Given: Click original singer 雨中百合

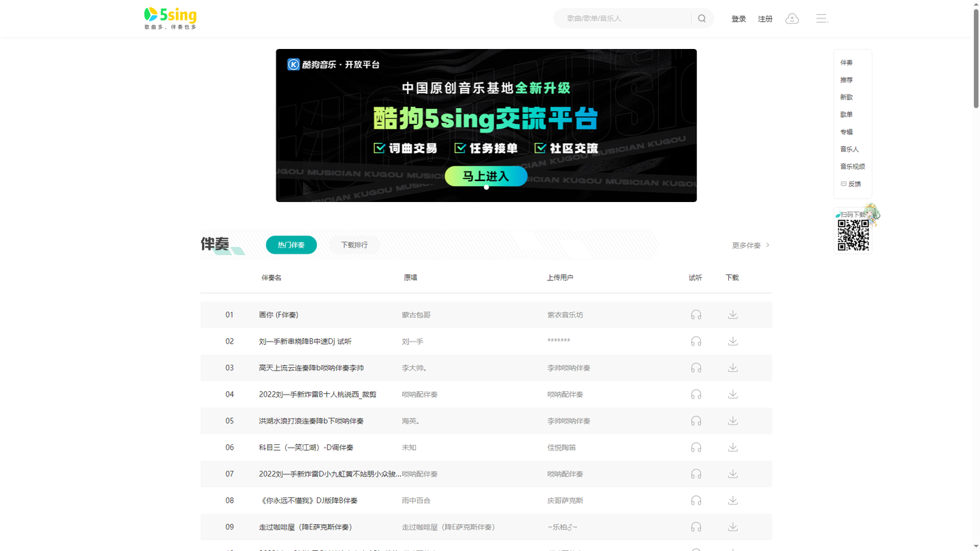Looking at the screenshot, I should [416, 501].
